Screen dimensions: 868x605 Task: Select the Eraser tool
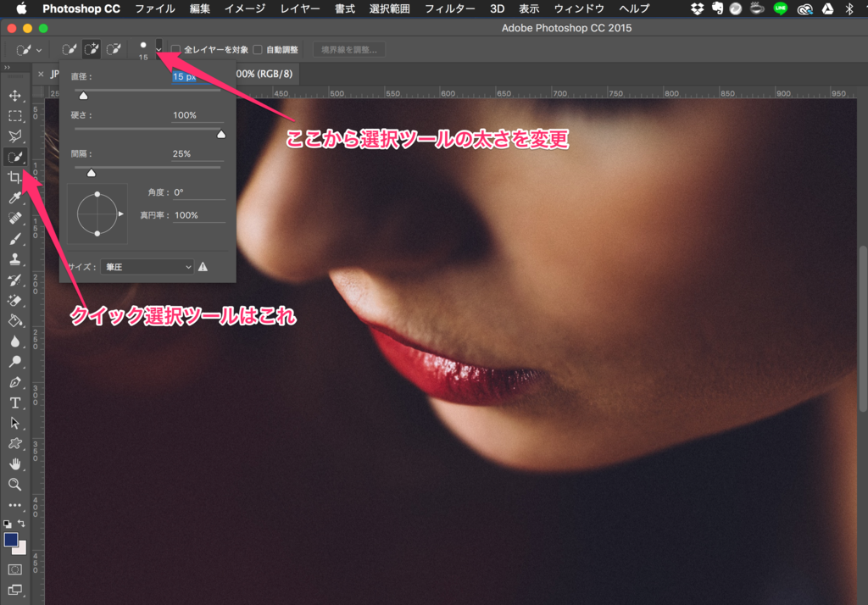tap(15, 301)
